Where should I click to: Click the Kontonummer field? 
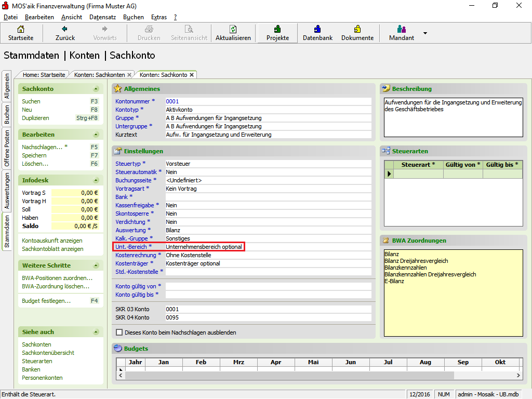tap(268, 101)
